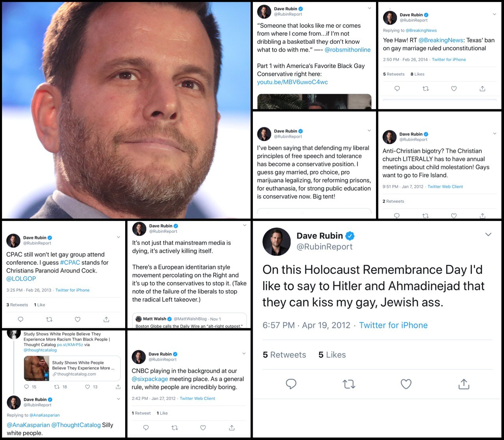Like the Yee Haw Texas tweet
Image resolution: width=504 pixels, height=440 pixels.
454,89
